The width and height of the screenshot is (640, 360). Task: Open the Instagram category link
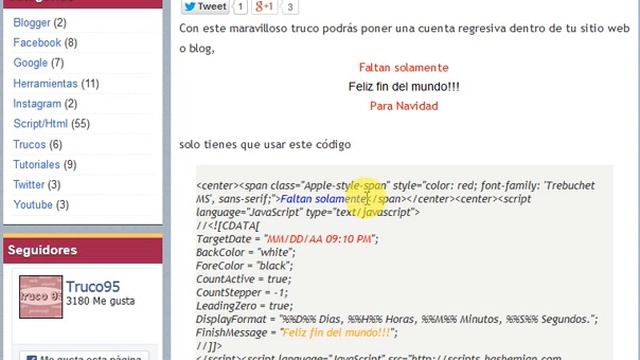[x=37, y=103]
